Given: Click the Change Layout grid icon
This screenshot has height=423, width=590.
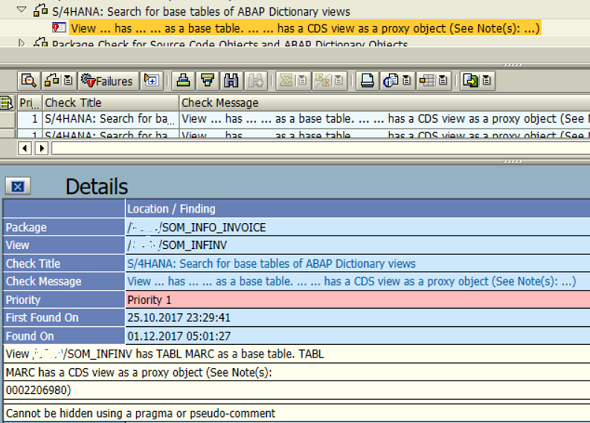Looking at the screenshot, I should point(427,81).
